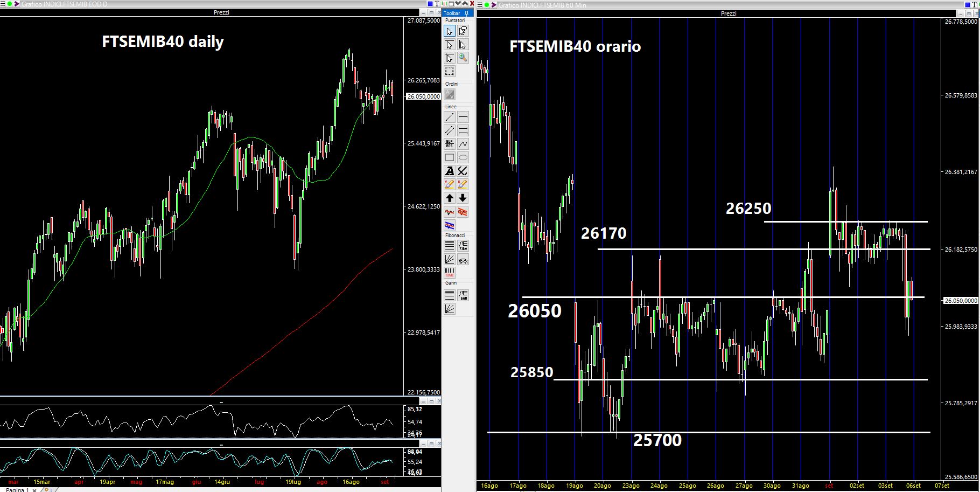980x492 pixels.
Task: Activate the zoom magnifier tool
Action: click(463, 58)
